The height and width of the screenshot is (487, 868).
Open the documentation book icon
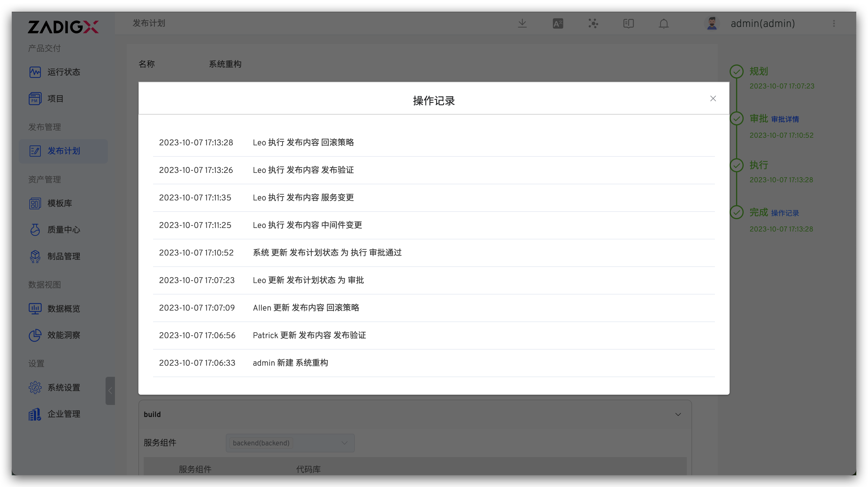tap(628, 23)
